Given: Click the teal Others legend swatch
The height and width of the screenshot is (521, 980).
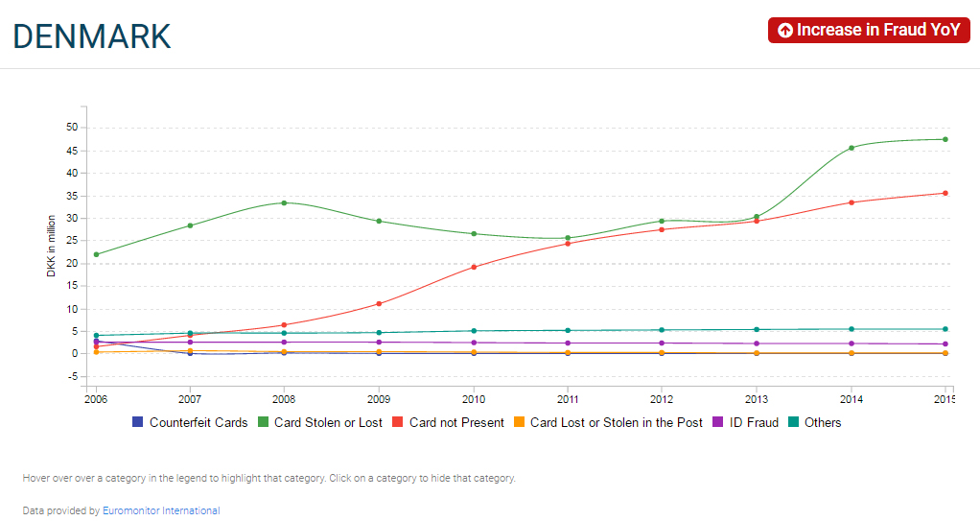Looking at the screenshot, I should point(793,422).
